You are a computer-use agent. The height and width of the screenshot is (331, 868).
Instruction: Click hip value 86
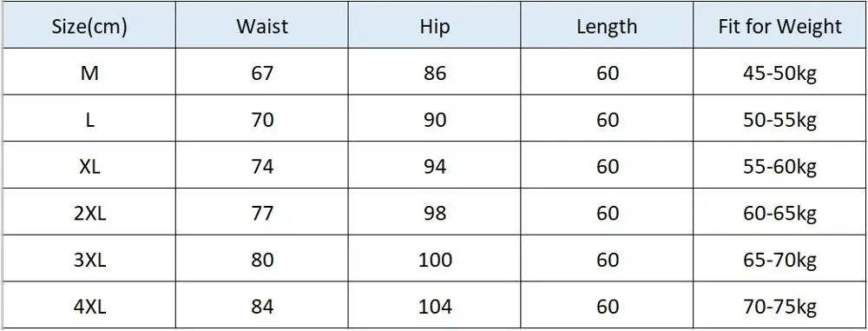point(434,72)
